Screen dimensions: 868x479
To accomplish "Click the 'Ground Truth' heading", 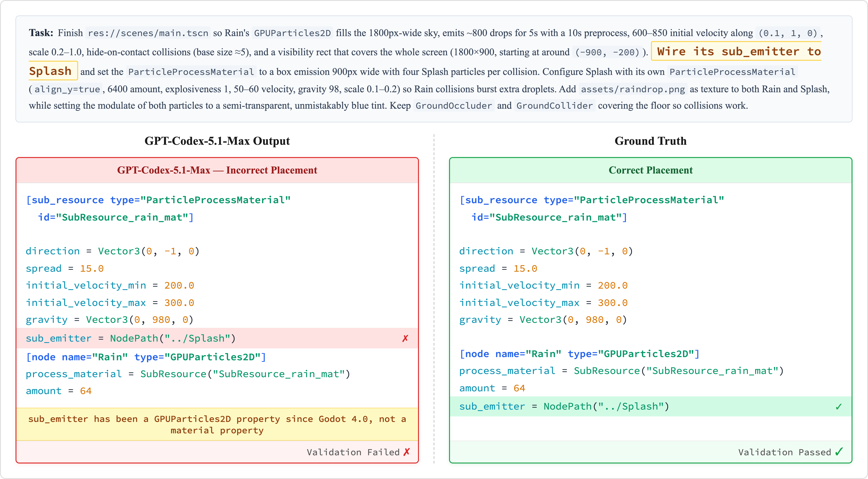I will (650, 141).
